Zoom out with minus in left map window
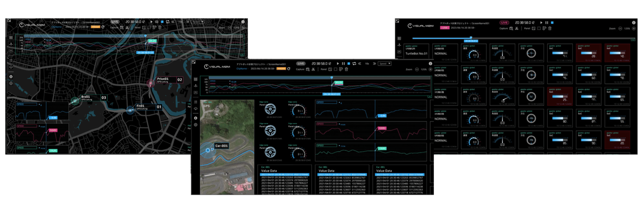 pyautogui.click(x=229, y=28)
